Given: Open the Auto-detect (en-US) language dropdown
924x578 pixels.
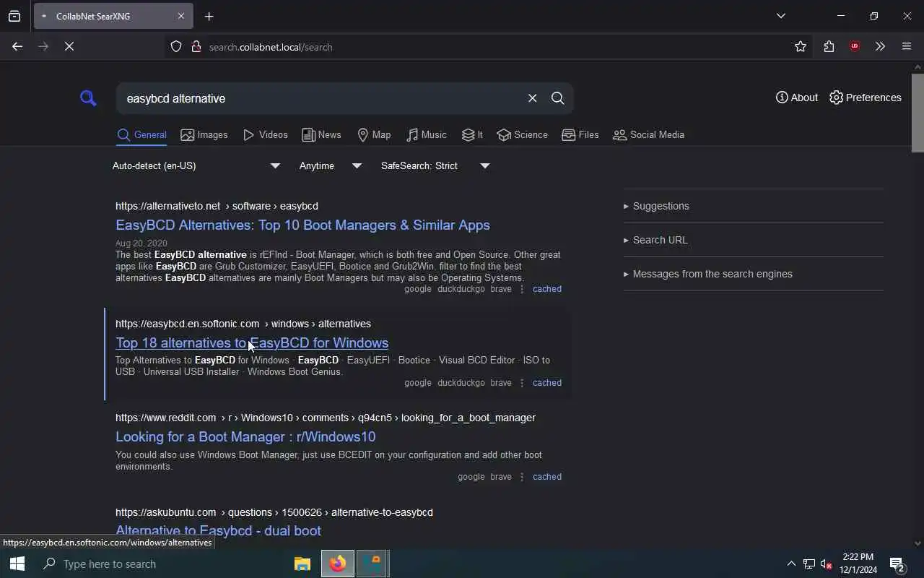Looking at the screenshot, I should 196,165.
